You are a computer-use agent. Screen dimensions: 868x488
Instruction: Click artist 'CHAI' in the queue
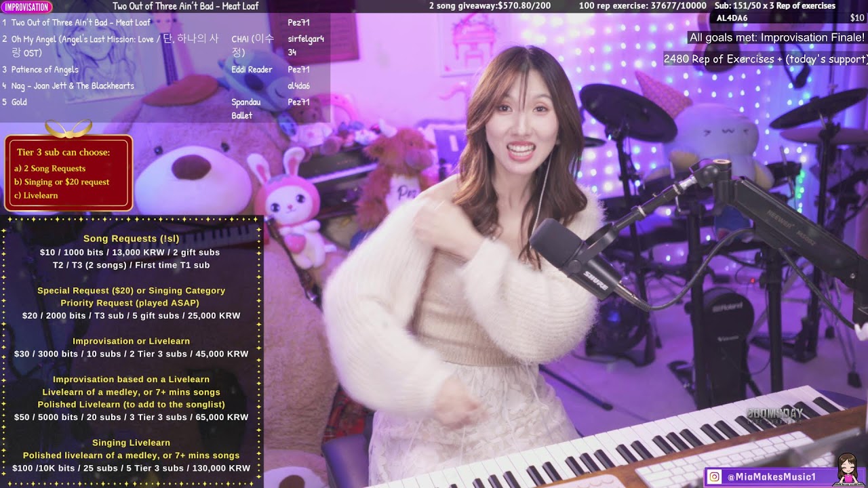[x=252, y=45]
